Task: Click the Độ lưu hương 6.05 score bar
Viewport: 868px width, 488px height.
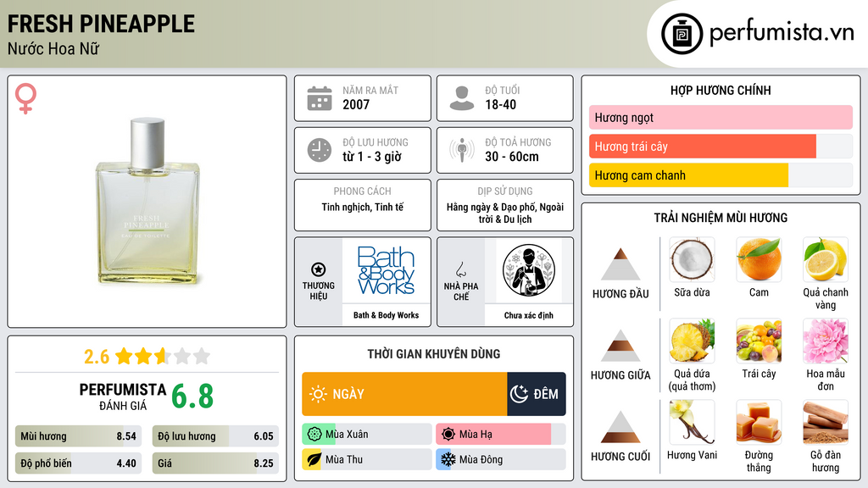Action: tap(215, 436)
